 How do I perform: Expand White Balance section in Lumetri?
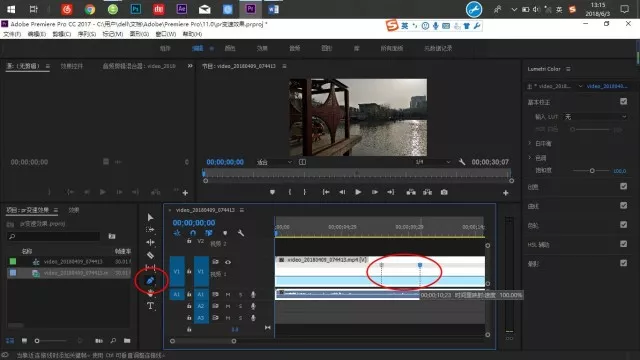(x=530, y=143)
